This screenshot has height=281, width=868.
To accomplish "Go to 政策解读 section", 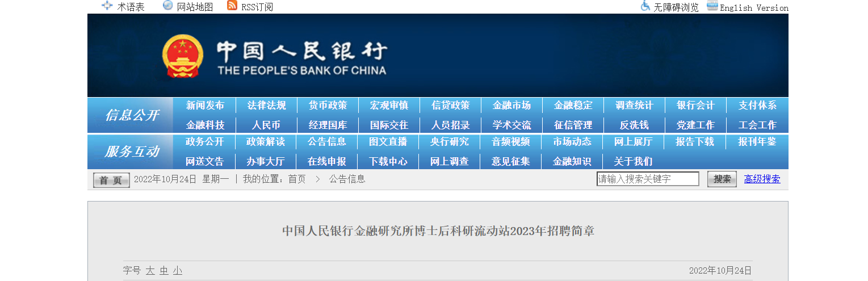I will 266,142.
